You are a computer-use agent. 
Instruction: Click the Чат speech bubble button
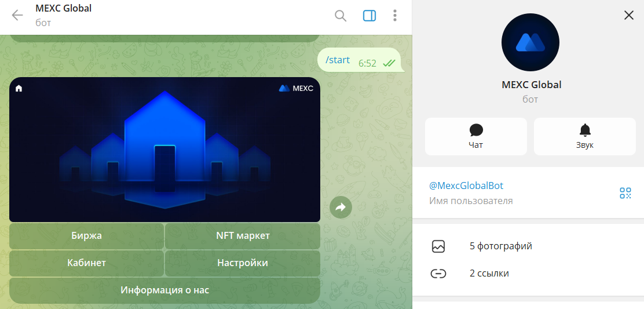(475, 136)
